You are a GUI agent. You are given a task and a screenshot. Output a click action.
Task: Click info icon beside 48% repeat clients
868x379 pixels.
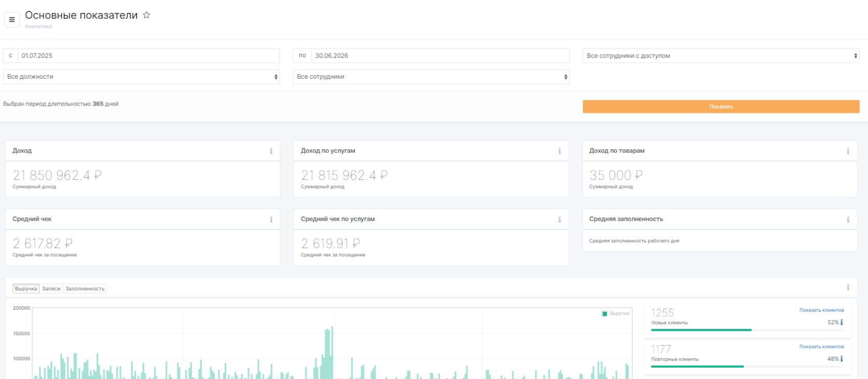point(842,358)
